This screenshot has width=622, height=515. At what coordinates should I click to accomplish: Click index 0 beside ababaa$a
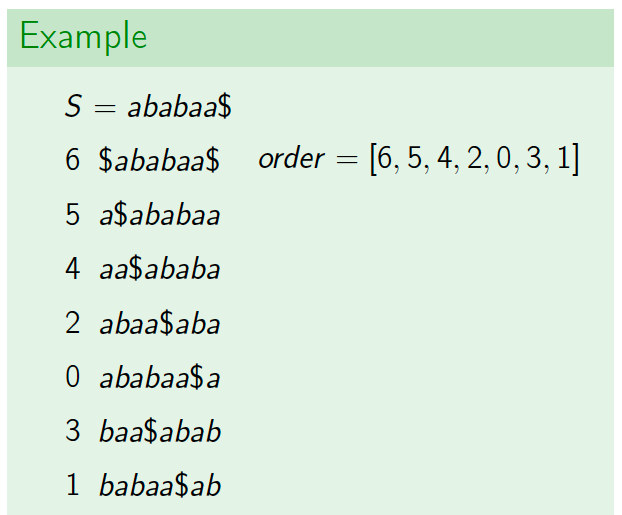point(73,377)
